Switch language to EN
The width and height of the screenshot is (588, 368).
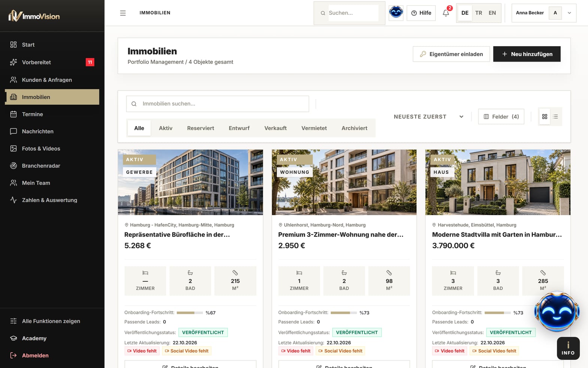(492, 13)
